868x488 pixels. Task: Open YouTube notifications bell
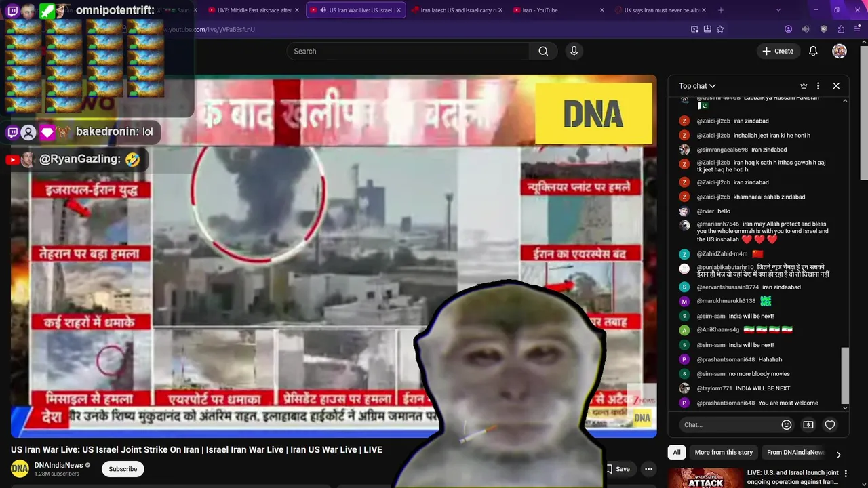(813, 51)
